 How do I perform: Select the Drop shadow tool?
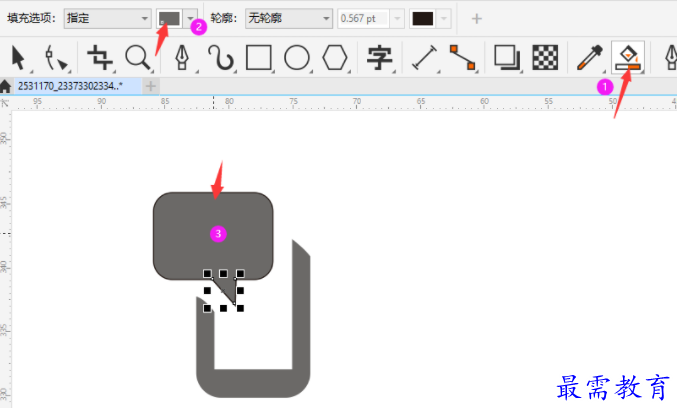click(x=507, y=58)
